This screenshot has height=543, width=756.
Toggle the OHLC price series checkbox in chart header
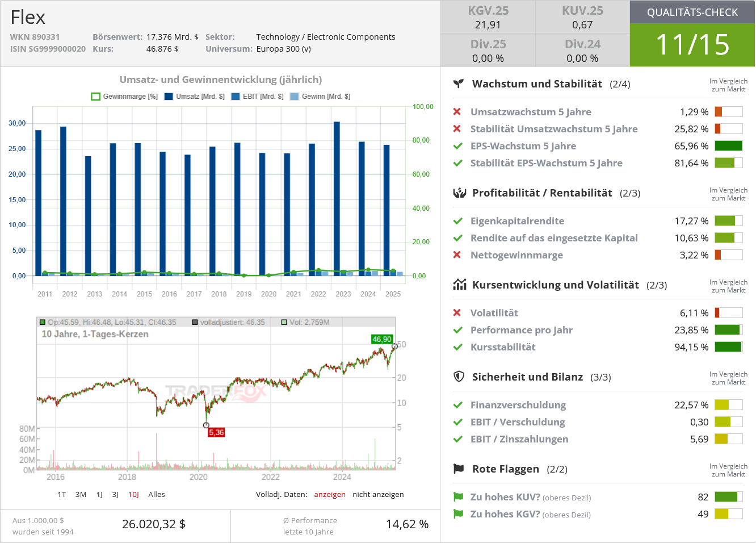pos(43,323)
